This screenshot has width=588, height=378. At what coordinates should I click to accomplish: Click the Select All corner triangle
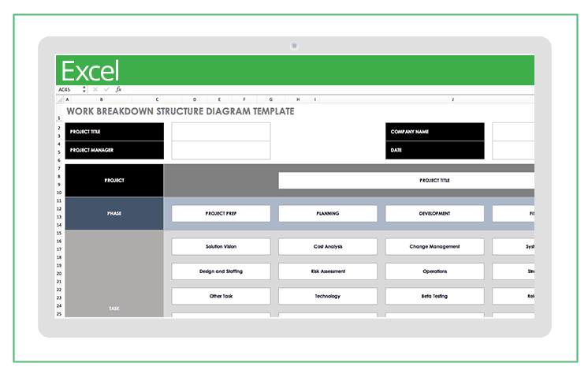[59, 100]
